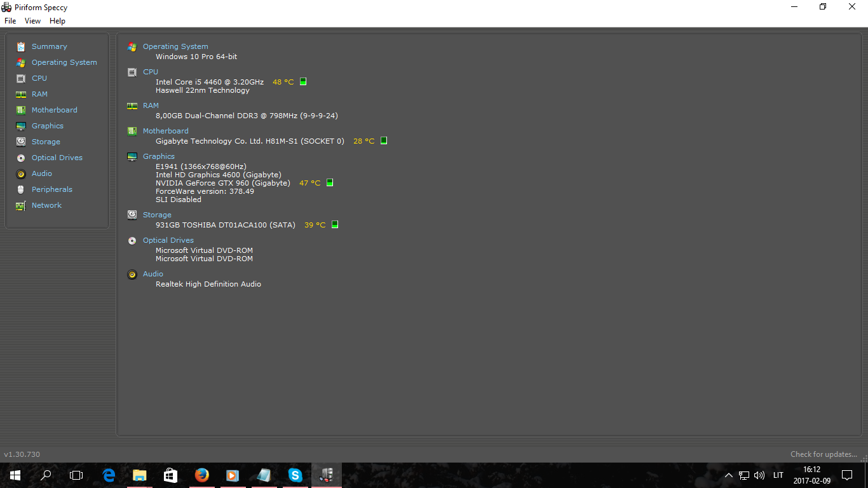Click the Storage drive icon in sidebar
Viewport: 868px width, 488px height.
point(21,142)
